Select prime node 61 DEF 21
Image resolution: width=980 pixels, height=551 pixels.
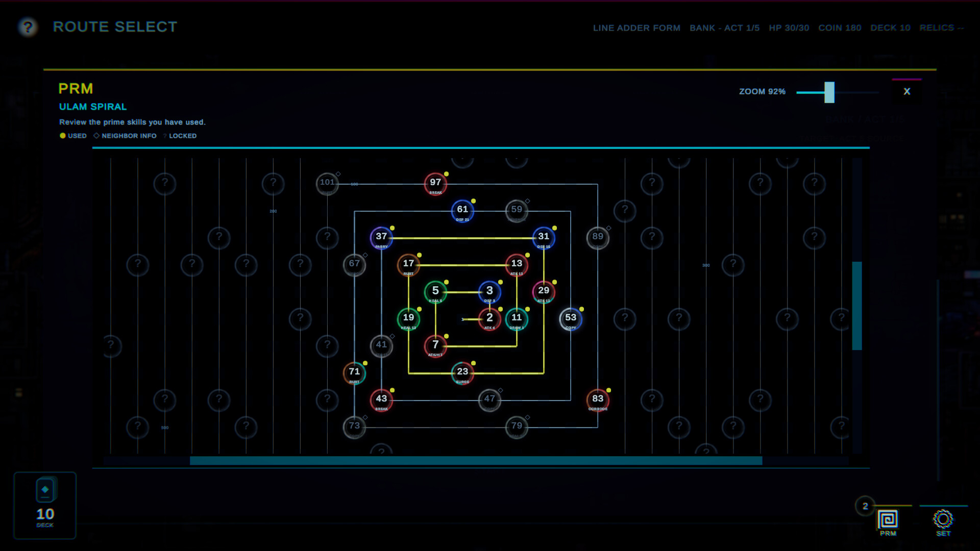462,211
